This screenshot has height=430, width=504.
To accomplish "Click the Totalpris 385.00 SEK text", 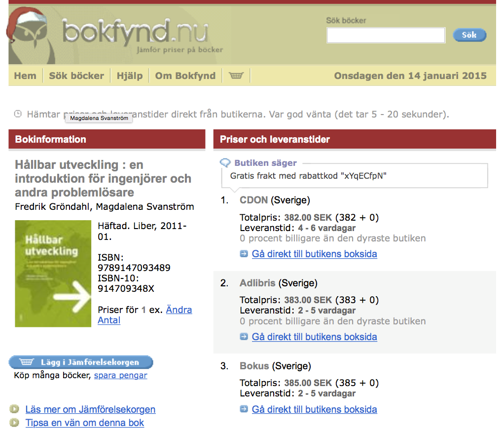I will tap(309, 383).
